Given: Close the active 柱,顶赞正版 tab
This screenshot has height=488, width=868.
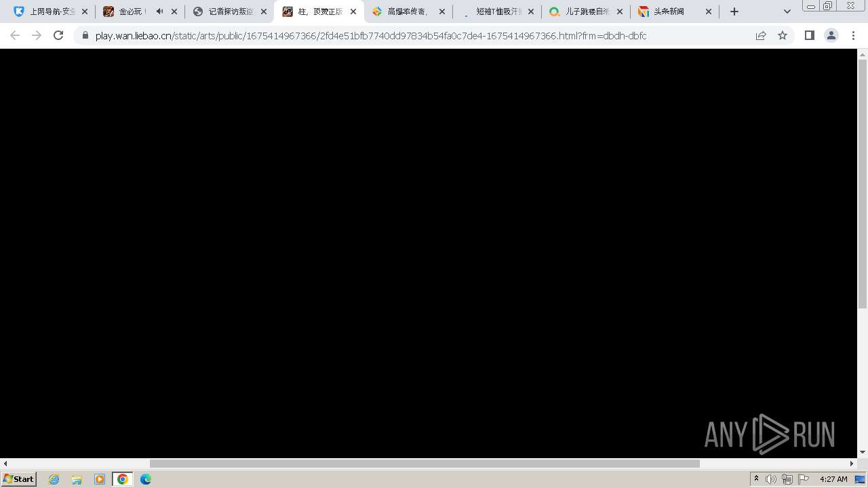Looking at the screenshot, I should (x=353, y=12).
